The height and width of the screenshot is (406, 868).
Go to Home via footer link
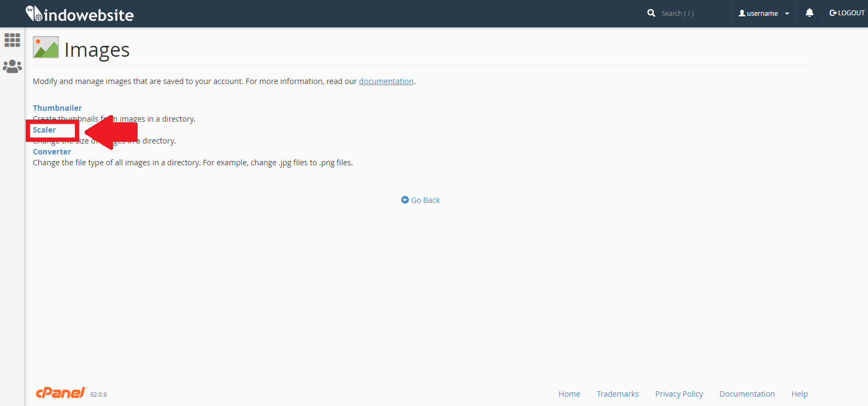point(569,394)
